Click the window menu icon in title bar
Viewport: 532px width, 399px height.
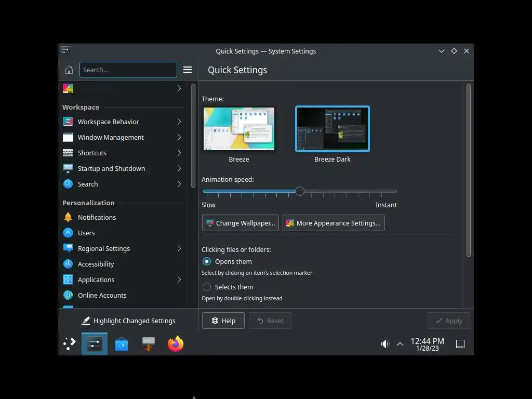tap(65, 51)
